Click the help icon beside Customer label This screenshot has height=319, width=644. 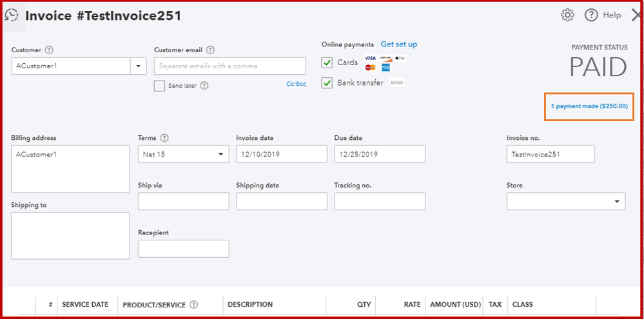(49, 50)
